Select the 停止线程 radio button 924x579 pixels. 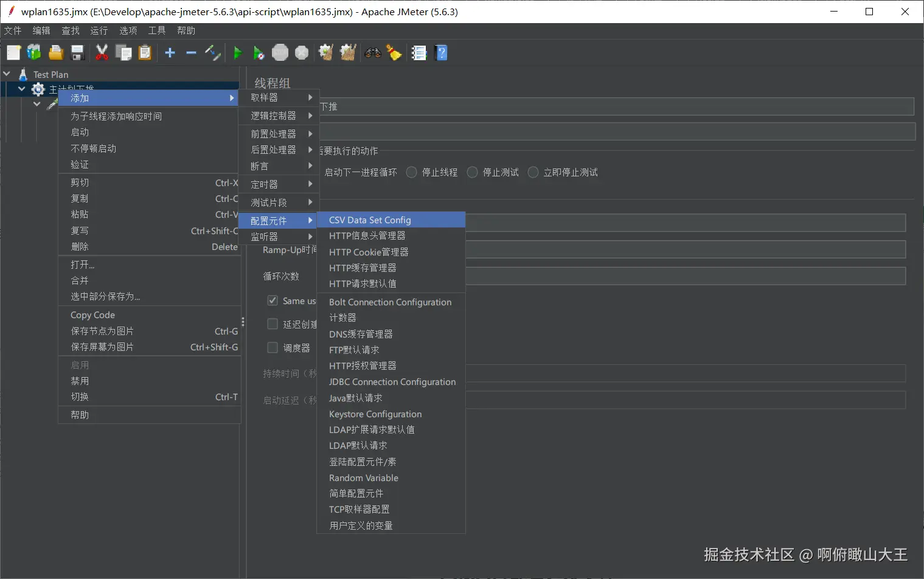[412, 172]
